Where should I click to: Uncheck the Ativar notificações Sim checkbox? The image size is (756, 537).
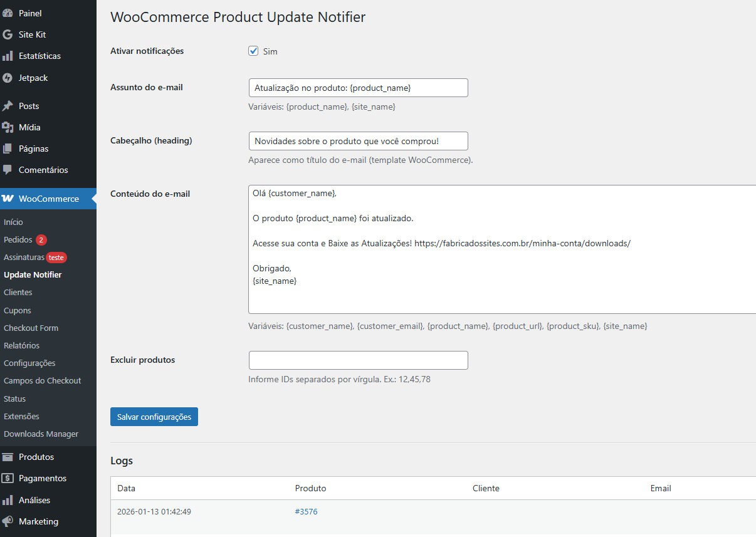pos(254,51)
